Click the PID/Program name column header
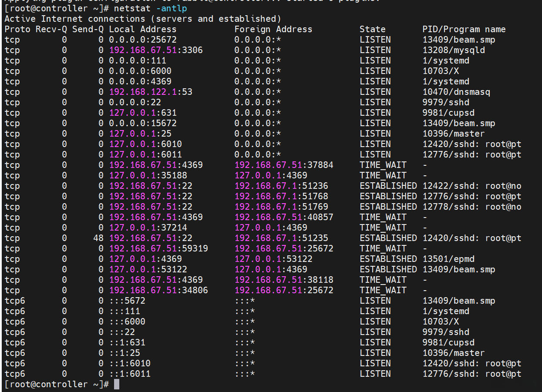The width and height of the screenshot is (542, 392). coord(464,30)
